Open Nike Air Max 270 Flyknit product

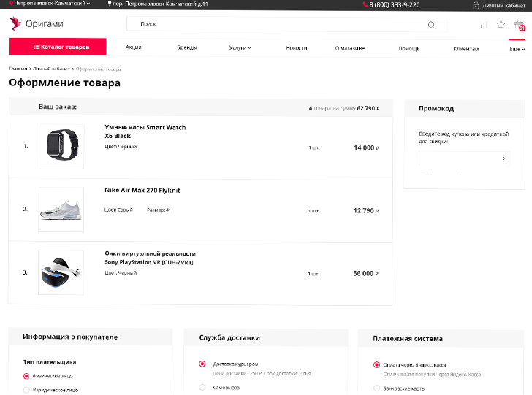142,191
